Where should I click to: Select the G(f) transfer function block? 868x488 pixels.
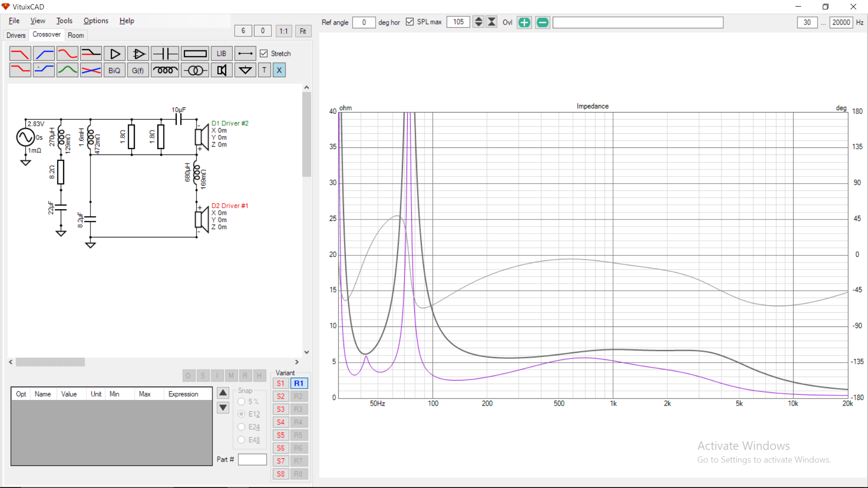pyautogui.click(x=138, y=70)
